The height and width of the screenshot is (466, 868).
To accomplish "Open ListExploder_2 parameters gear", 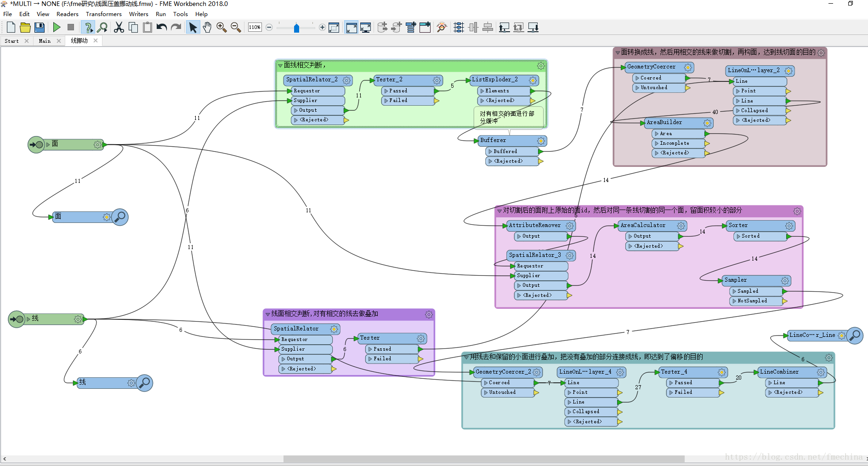I will pos(533,80).
